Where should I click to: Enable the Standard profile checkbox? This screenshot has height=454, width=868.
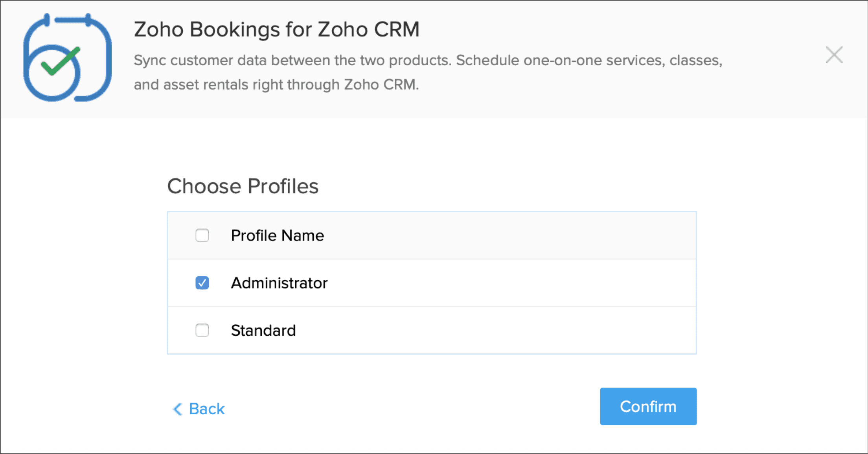[202, 331]
